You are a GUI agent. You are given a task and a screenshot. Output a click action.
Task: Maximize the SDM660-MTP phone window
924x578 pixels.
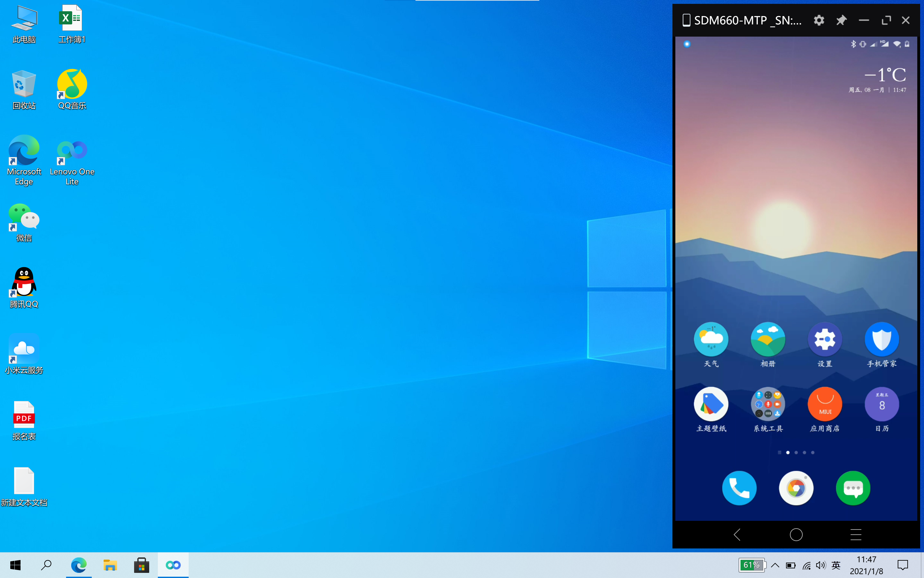[886, 20]
